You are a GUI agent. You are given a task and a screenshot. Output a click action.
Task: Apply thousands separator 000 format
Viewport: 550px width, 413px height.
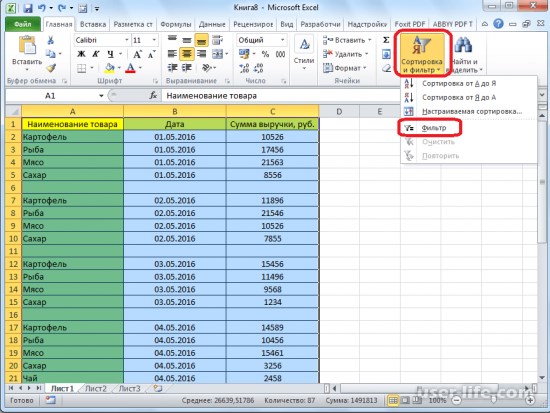(280, 54)
